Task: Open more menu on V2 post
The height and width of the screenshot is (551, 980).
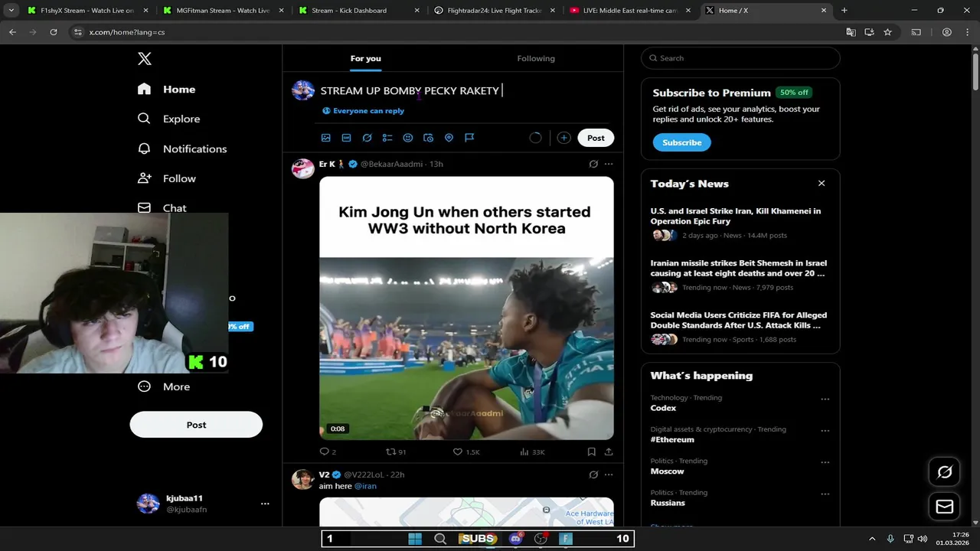Action: tap(609, 474)
